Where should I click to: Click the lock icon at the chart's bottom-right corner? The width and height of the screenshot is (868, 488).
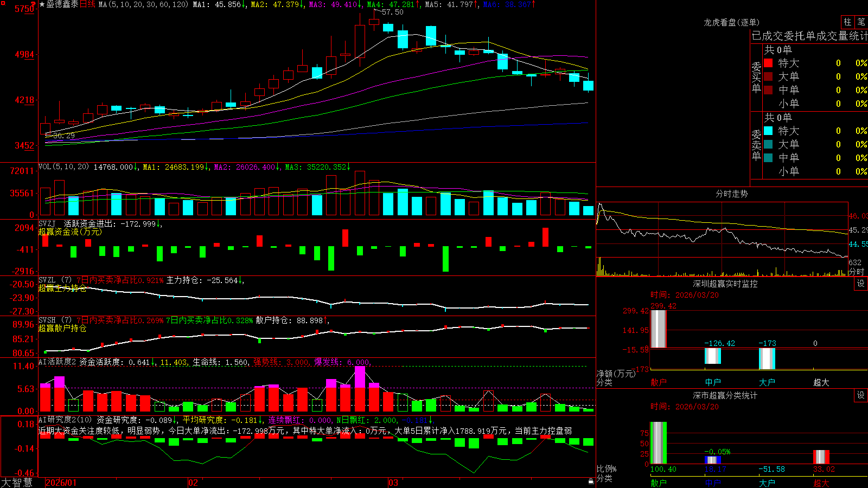pos(591,481)
